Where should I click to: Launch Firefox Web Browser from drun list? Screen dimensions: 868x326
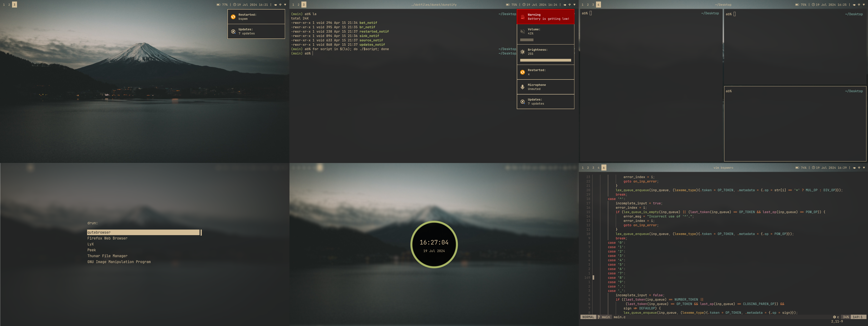click(x=107, y=238)
